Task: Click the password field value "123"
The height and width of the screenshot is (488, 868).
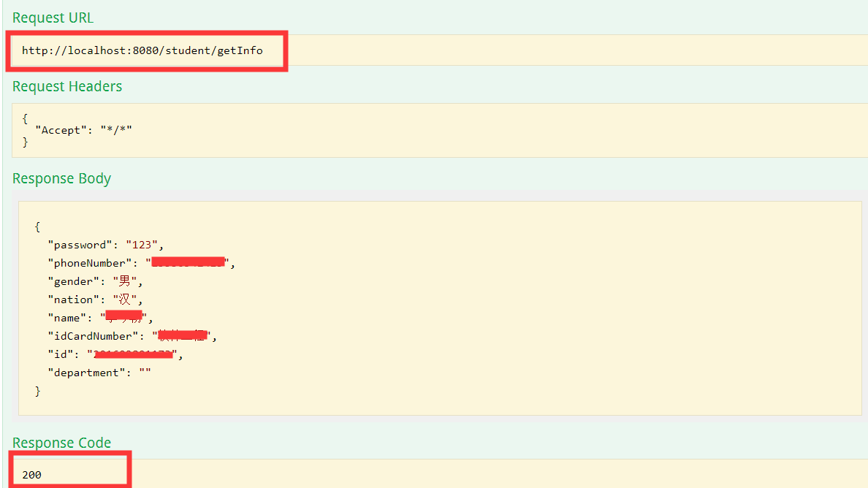Action: 142,245
